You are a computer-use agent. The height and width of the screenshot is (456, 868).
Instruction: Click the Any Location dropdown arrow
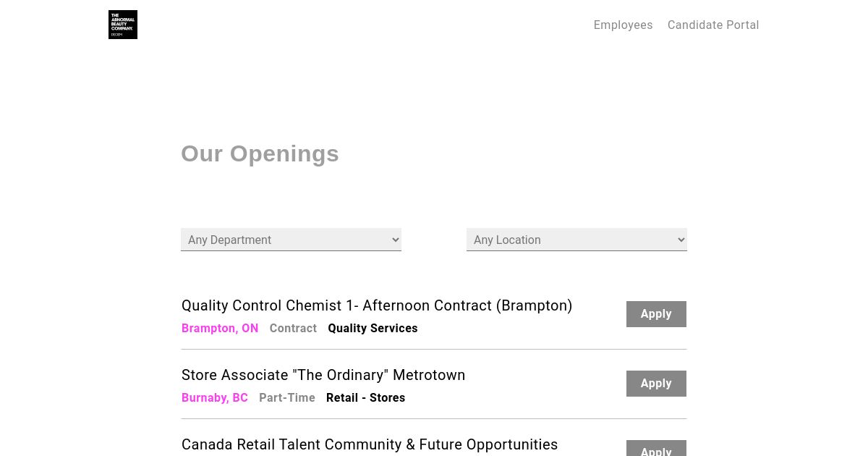tap(681, 240)
